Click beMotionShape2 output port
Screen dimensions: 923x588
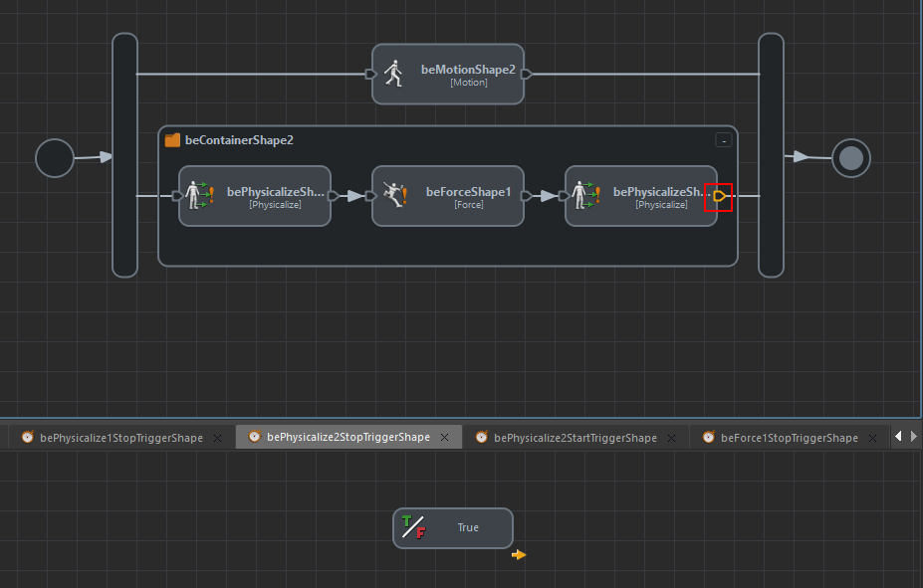click(x=527, y=74)
